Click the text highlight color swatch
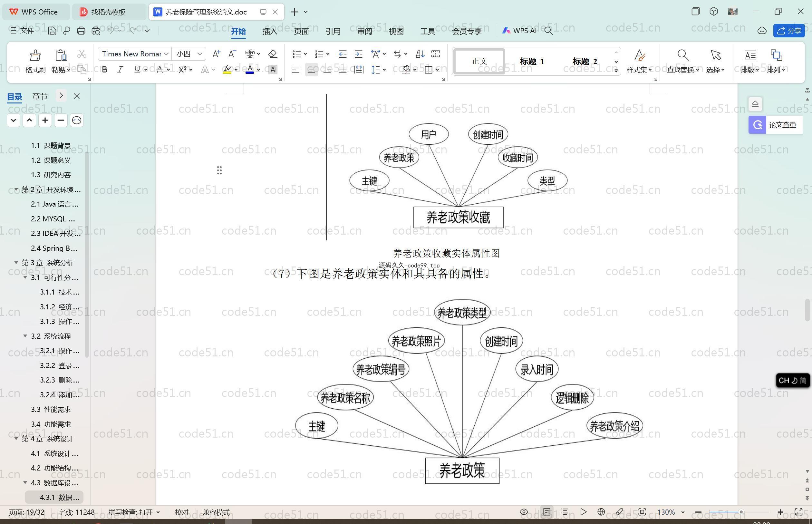Image resolution: width=812 pixels, height=524 pixels. click(x=227, y=70)
